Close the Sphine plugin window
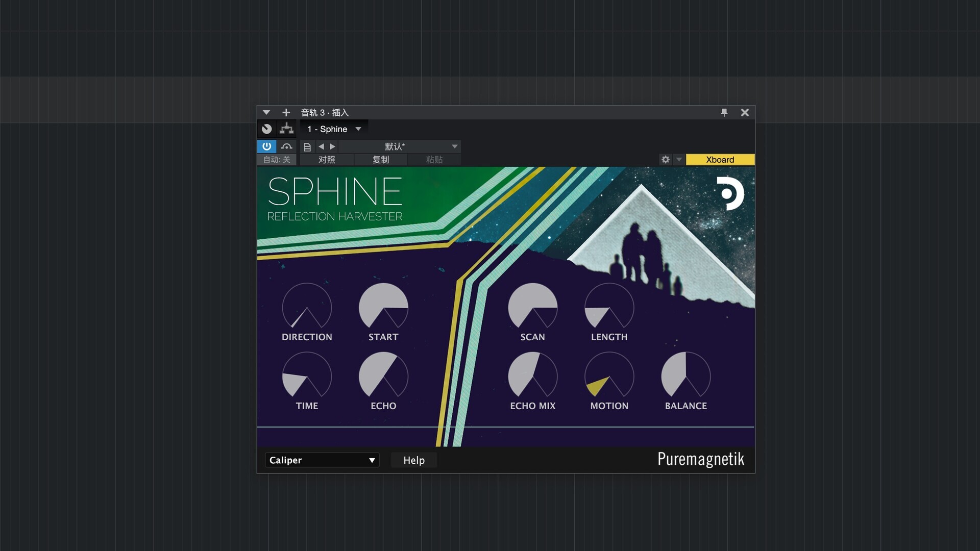 [x=745, y=112]
